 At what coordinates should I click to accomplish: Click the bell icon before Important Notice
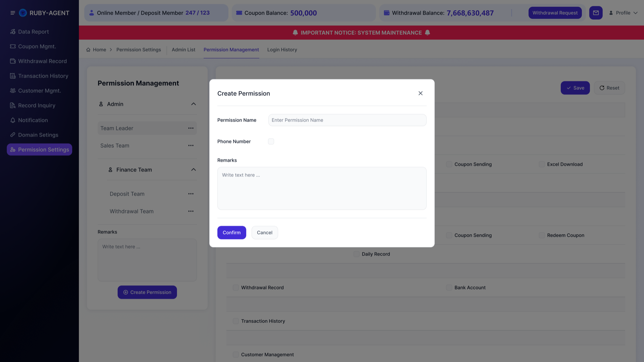[x=295, y=33]
